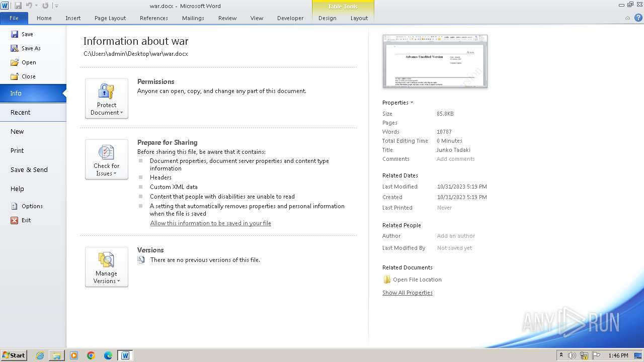Click the Title value Junko Tadaki
Image resolution: width=644 pixels, height=362 pixels.
coord(453,150)
